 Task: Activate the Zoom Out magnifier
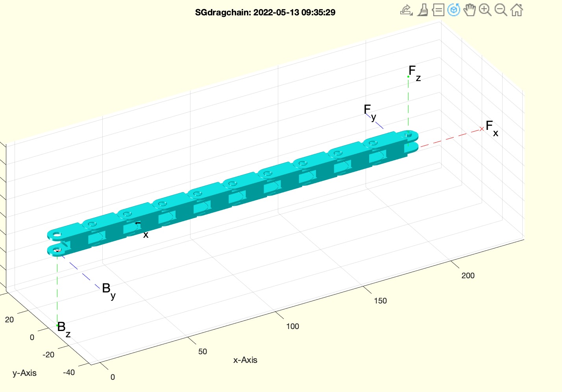tap(501, 10)
